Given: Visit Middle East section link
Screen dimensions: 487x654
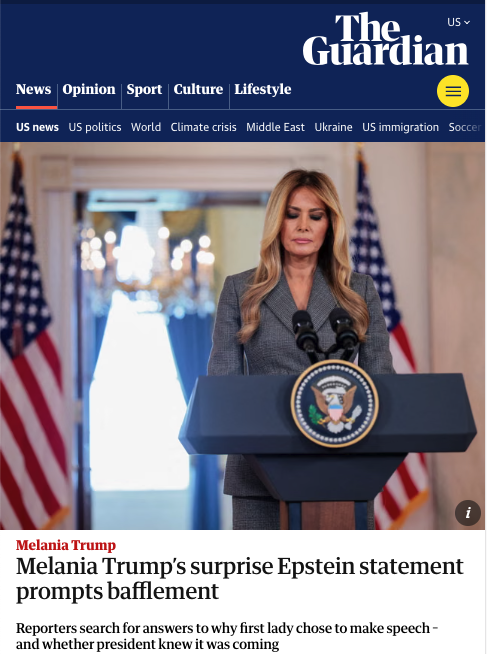Looking at the screenshot, I should [275, 127].
